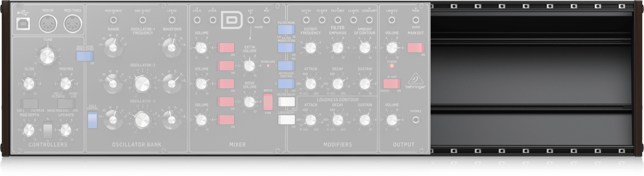The width and height of the screenshot is (644, 176).
Task: Toggle the Oscillator Modulation switch
Action: pos(85,56)
